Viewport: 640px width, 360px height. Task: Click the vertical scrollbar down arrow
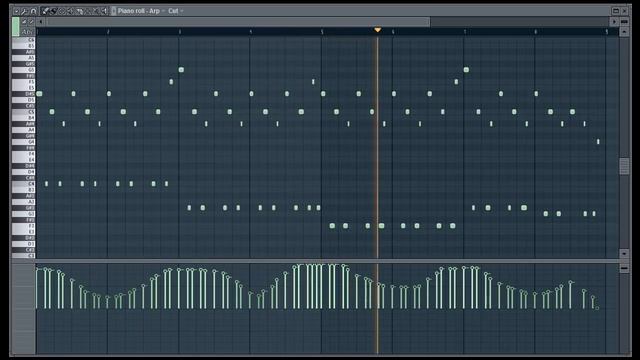(624, 253)
